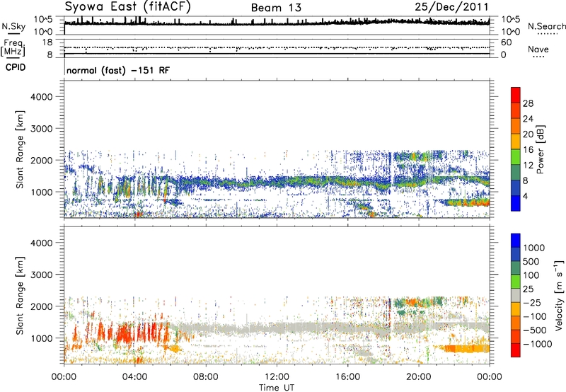Click the "12" label on Power colorbar
Screen dimensions: 566x392
click(528, 166)
